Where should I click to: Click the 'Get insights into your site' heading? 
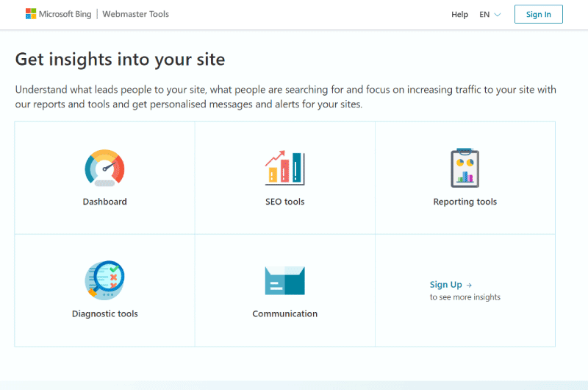(x=120, y=60)
